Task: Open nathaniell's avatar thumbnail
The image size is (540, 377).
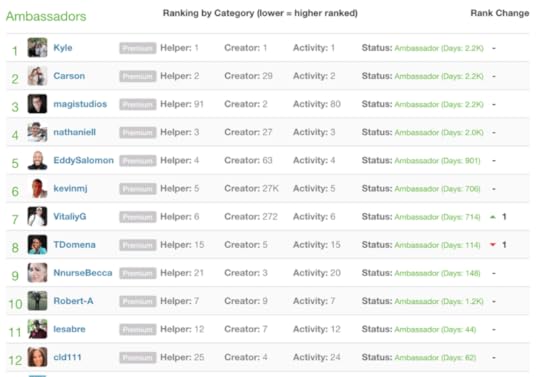Action: [37, 132]
